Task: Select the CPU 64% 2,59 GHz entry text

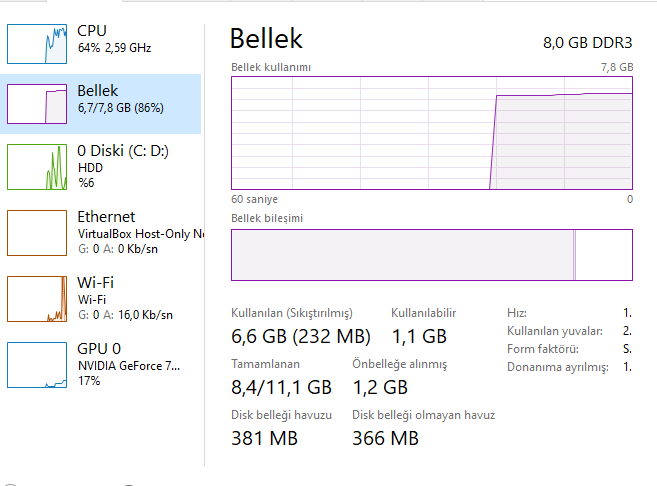Action: click(115, 40)
